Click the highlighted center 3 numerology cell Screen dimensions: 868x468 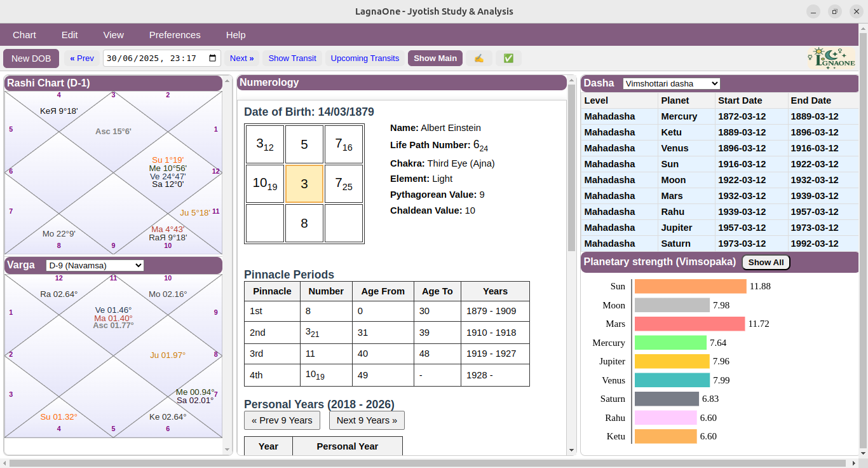(304, 184)
